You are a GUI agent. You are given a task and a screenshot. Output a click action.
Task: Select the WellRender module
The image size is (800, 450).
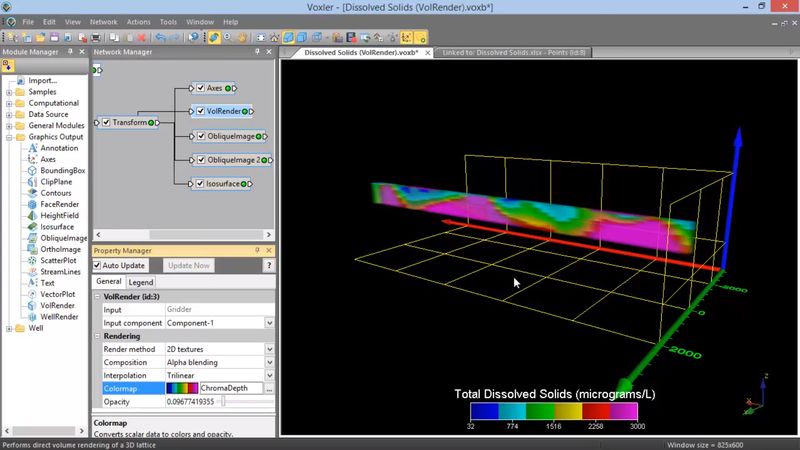tap(61, 316)
